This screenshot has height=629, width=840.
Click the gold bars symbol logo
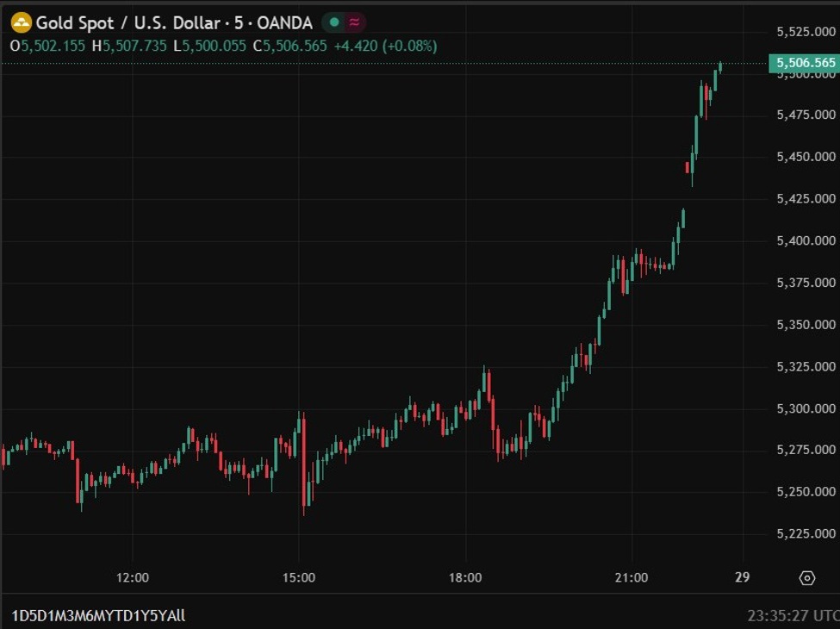point(22,23)
